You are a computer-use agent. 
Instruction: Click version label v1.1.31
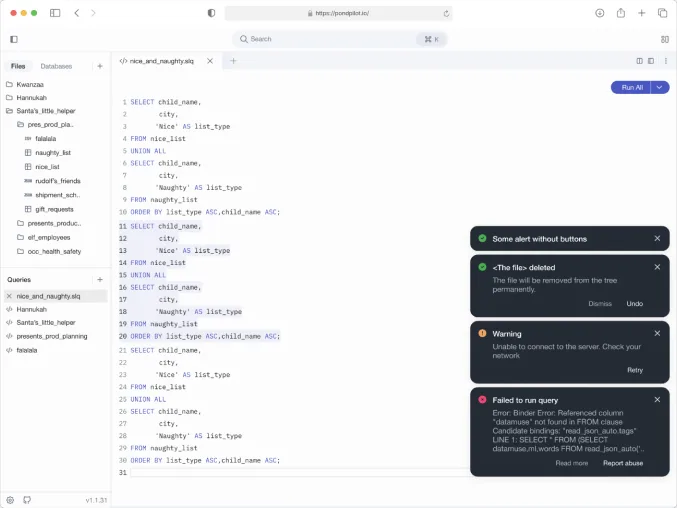pyautogui.click(x=96, y=500)
